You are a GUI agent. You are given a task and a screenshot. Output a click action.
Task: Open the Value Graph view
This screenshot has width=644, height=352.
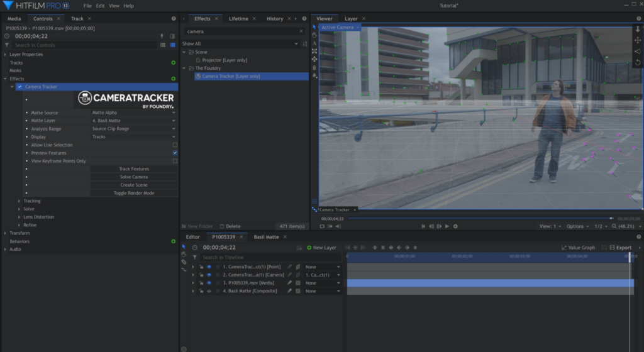click(x=579, y=248)
